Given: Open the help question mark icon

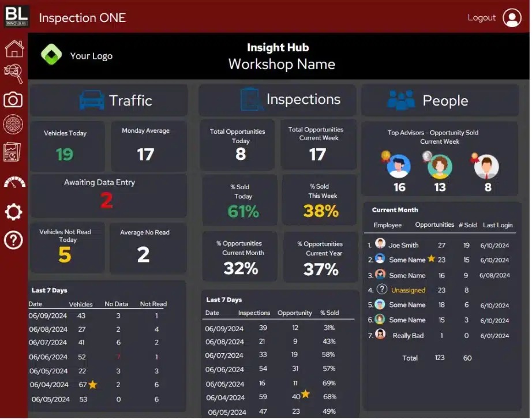Looking at the screenshot, I should coord(13,239).
